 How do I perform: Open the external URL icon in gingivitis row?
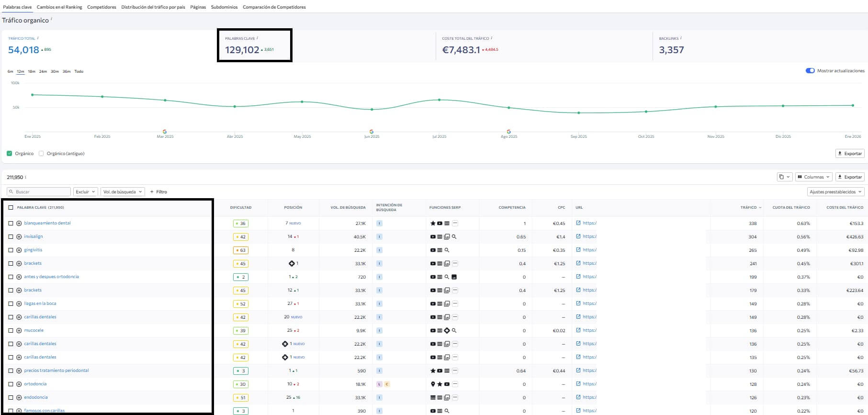[x=578, y=250]
